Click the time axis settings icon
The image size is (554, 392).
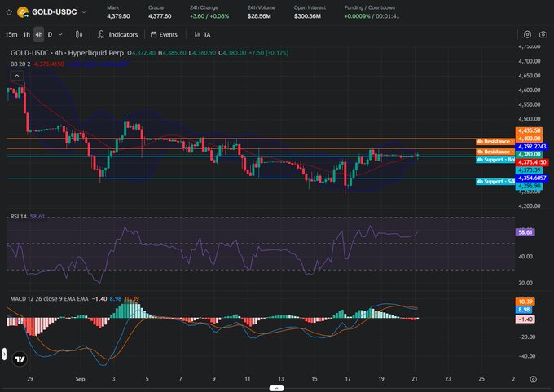tap(534, 379)
